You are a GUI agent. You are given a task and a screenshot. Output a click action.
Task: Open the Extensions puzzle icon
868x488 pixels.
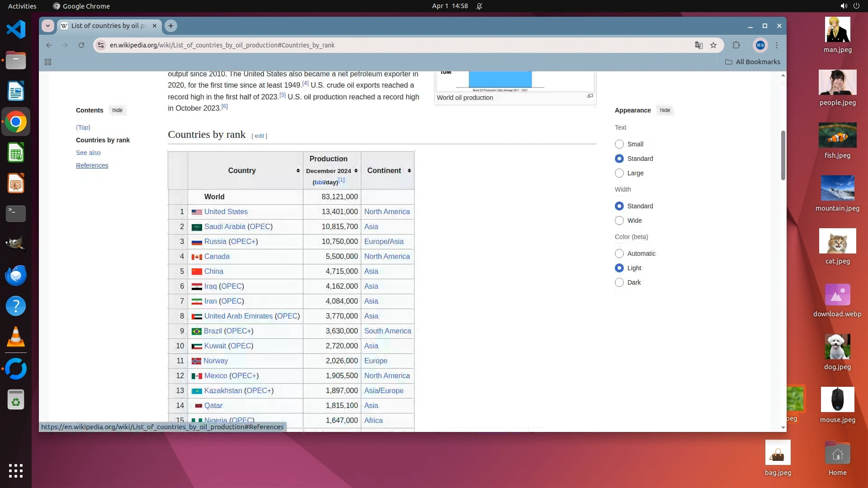tap(736, 45)
